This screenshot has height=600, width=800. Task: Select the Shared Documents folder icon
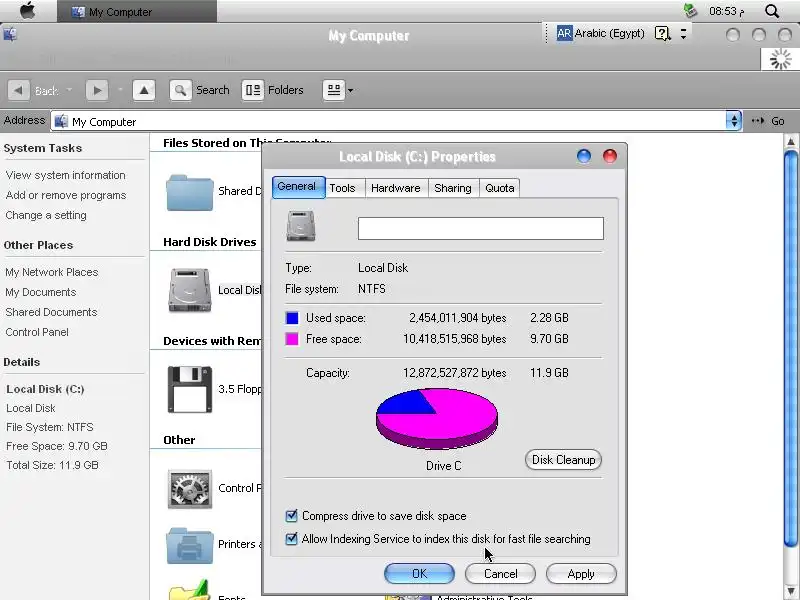coord(189,192)
